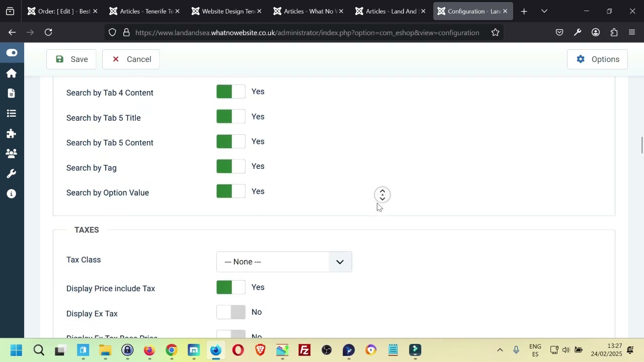The image size is (644, 362).
Task: Toggle Search by Option Value switch
Action: [x=231, y=192]
